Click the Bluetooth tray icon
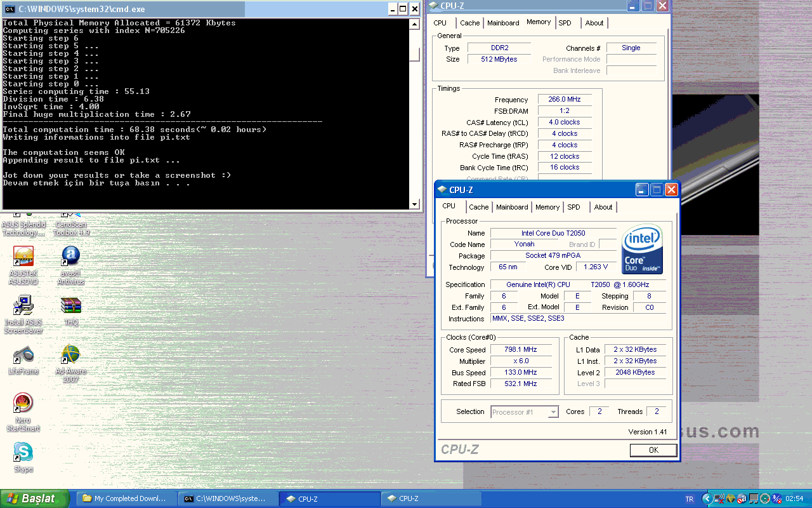Image resolution: width=812 pixels, height=508 pixels. pos(776,498)
